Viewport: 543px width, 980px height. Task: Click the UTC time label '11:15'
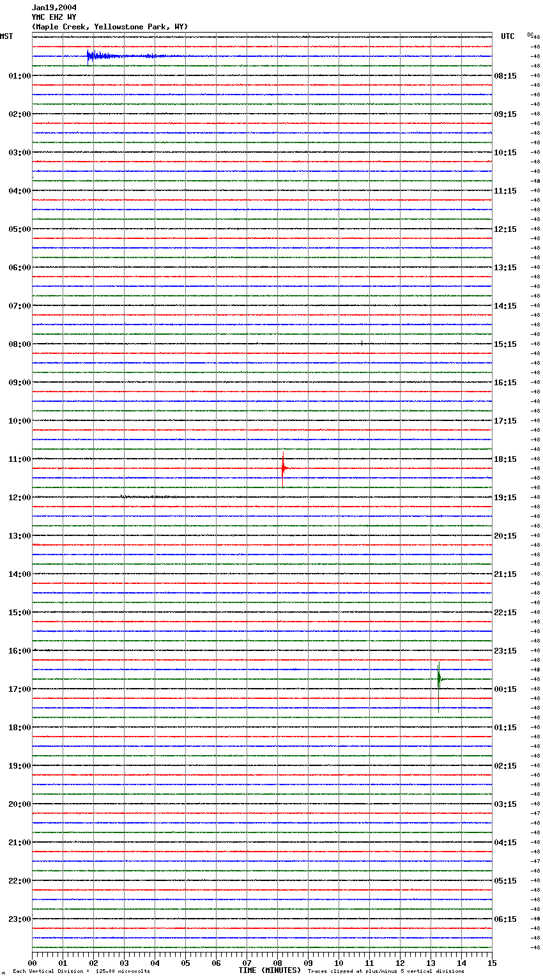coord(505,191)
